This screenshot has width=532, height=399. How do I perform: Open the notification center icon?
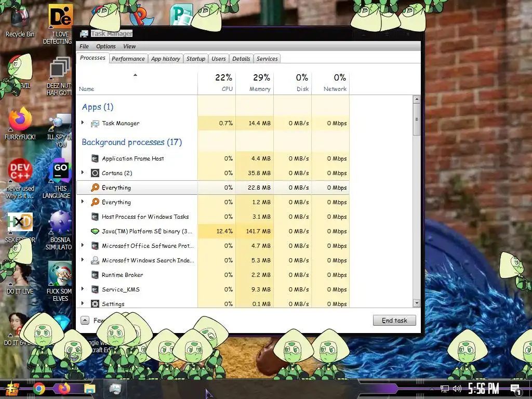tap(515, 389)
